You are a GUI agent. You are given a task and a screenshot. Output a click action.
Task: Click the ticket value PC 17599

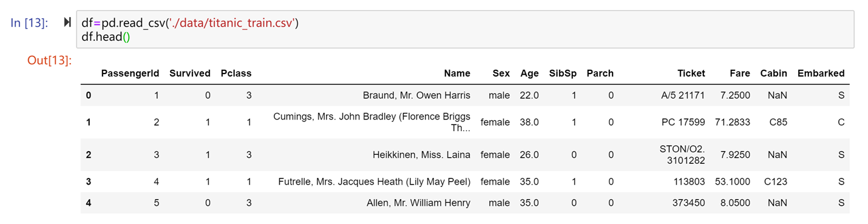click(683, 122)
